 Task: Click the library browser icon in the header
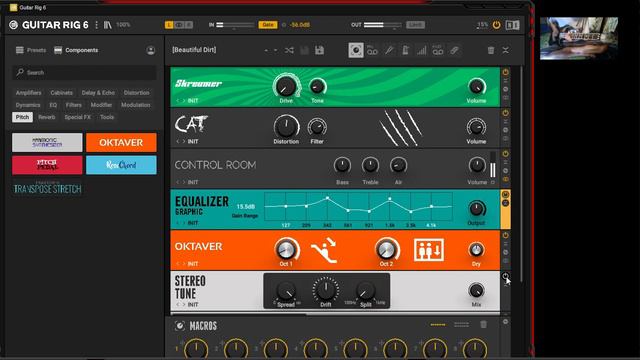[107, 25]
